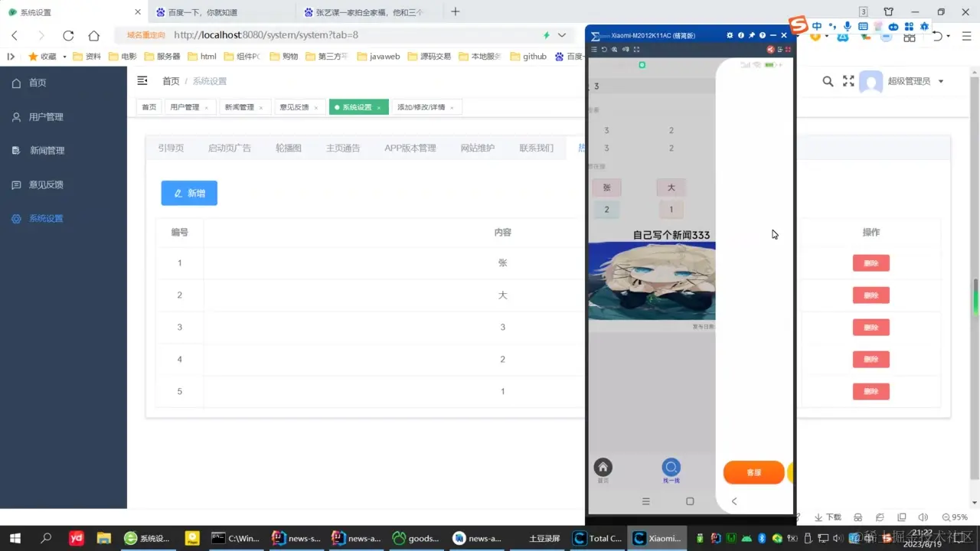Click the blue 新增 button
The image size is (980, 551).
pyautogui.click(x=189, y=193)
